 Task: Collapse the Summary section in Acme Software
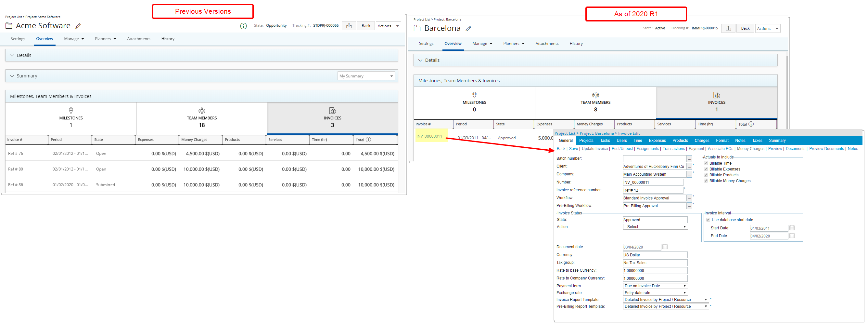12,76
